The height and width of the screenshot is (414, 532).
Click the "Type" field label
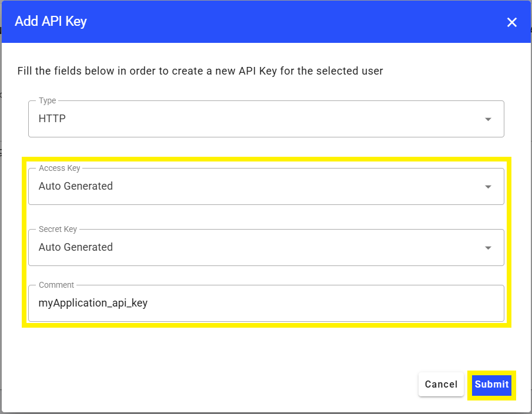tap(47, 101)
